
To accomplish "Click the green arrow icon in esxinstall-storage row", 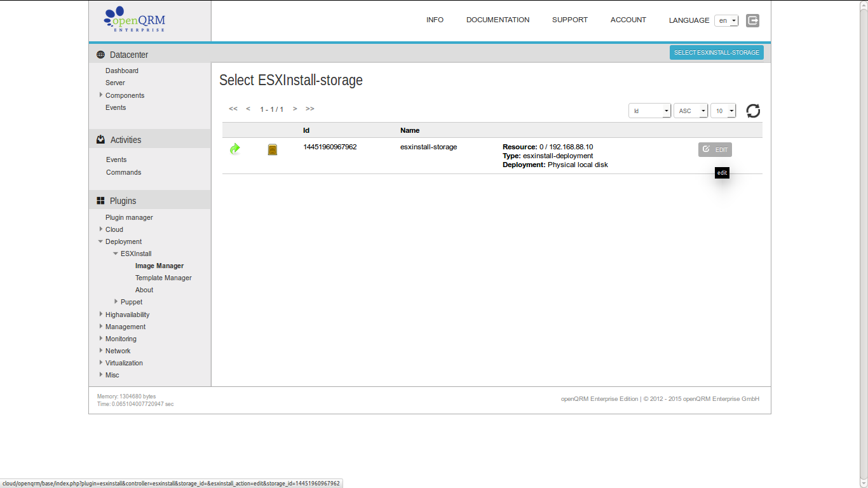I will [x=234, y=149].
